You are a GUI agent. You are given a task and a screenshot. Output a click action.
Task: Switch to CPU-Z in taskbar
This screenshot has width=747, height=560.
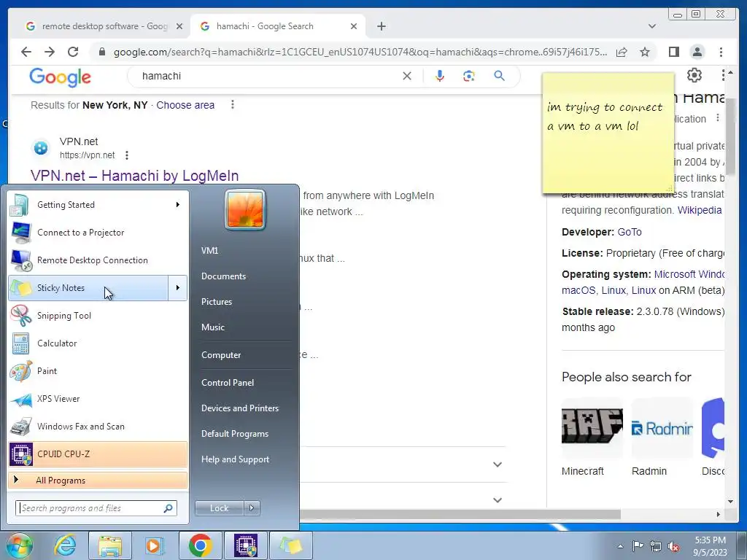[246, 545]
